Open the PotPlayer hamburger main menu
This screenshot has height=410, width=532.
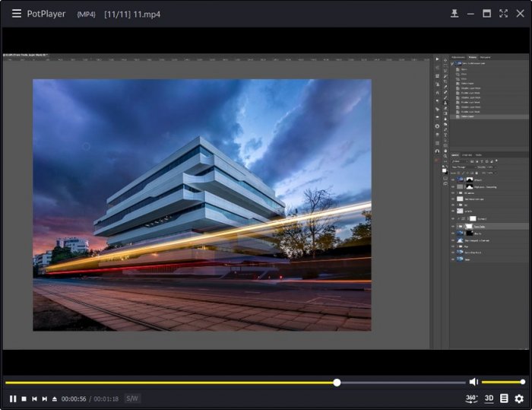[17, 14]
